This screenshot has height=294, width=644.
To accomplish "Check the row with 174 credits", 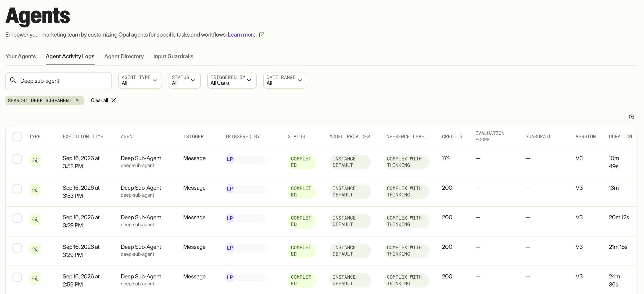I will (17, 159).
